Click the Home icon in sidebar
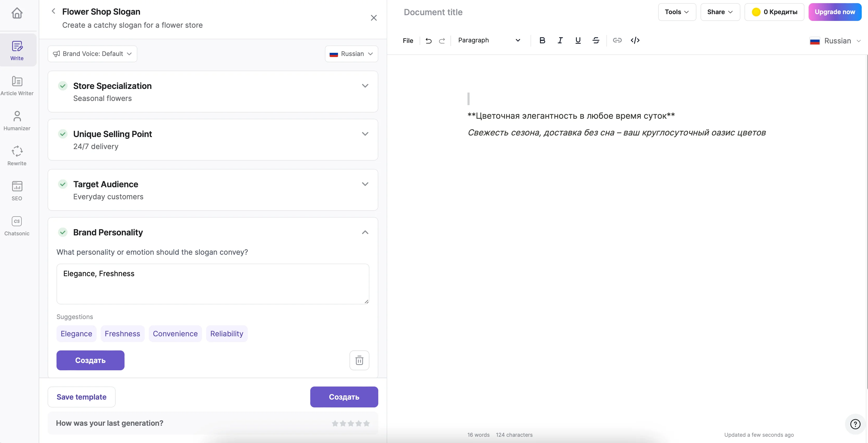Screen dimensions: 868x443 [17, 13]
